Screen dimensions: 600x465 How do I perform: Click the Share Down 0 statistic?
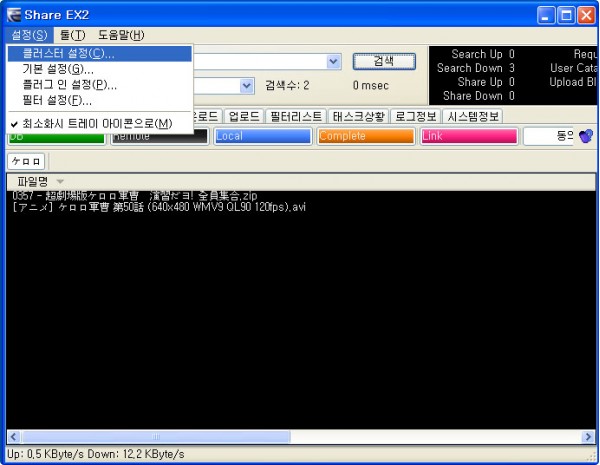[x=479, y=96]
